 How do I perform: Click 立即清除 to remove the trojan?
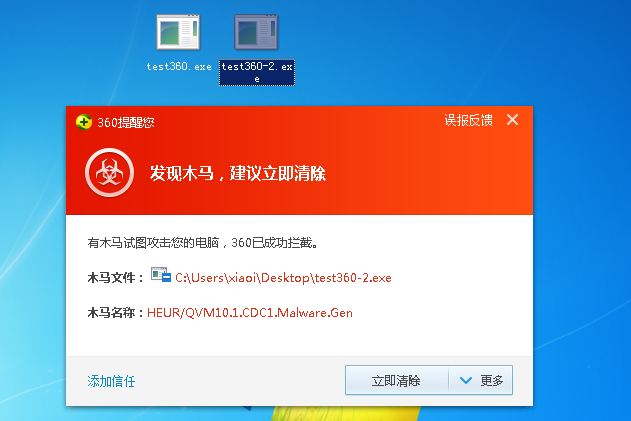pyautogui.click(x=396, y=380)
